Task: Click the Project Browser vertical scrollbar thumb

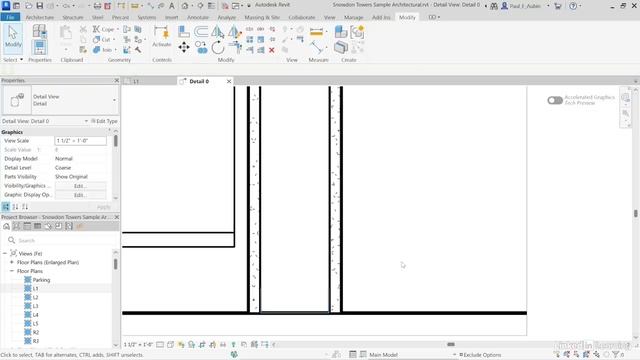Action: 116,264
